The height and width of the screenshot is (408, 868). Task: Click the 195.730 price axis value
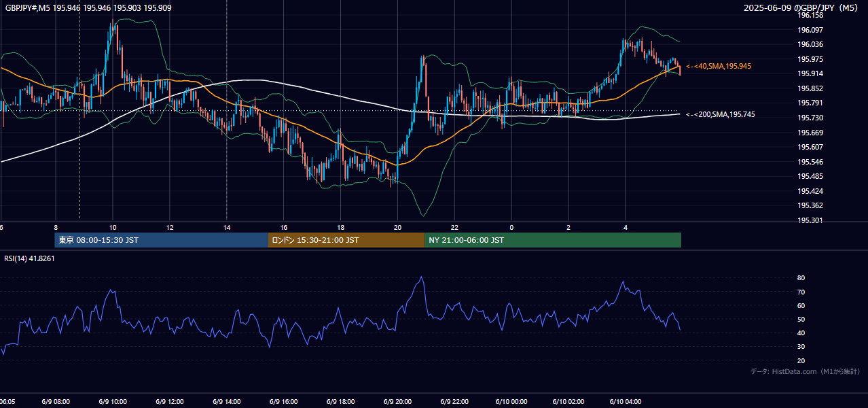(x=810, y=118)
